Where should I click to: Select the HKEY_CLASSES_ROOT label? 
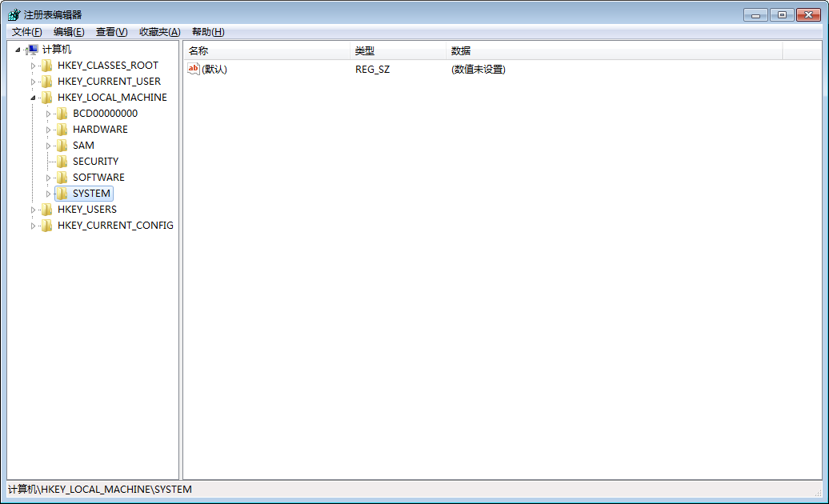(x=108, y=66)
